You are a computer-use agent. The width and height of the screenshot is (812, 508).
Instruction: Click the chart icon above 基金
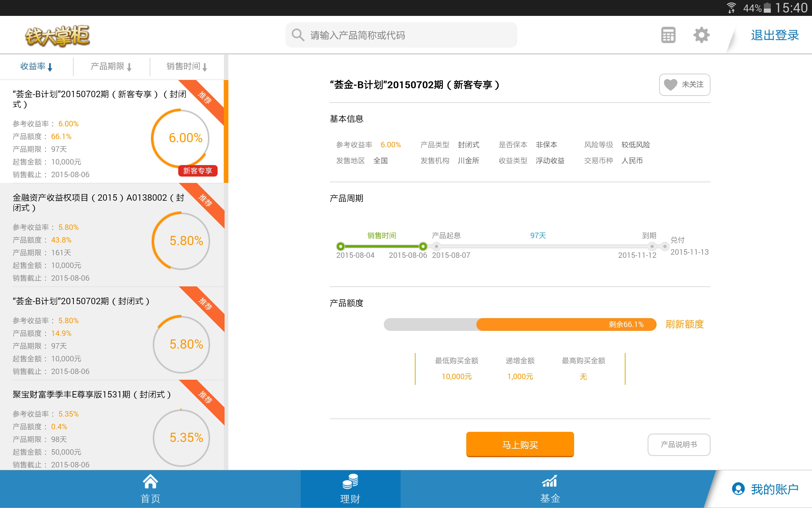(x=550, y=481)
